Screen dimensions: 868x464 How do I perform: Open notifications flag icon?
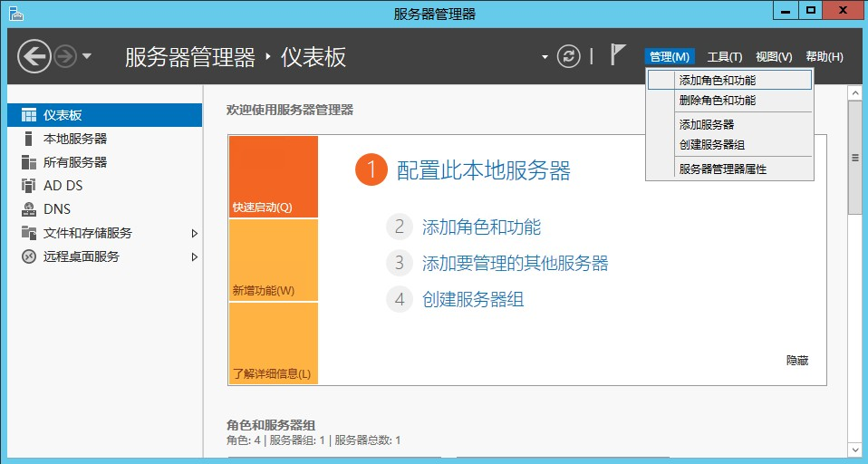pyautogui.click(x=617, y=54)
